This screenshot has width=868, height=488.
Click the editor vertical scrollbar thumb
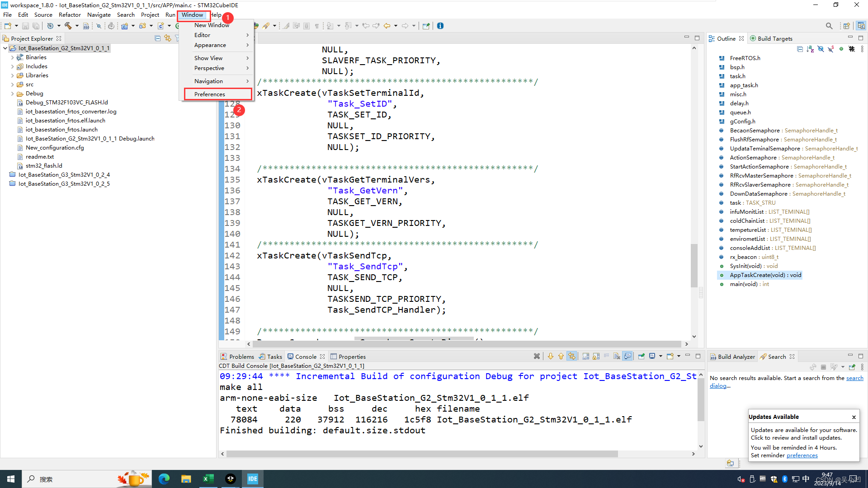click(694, 266)
